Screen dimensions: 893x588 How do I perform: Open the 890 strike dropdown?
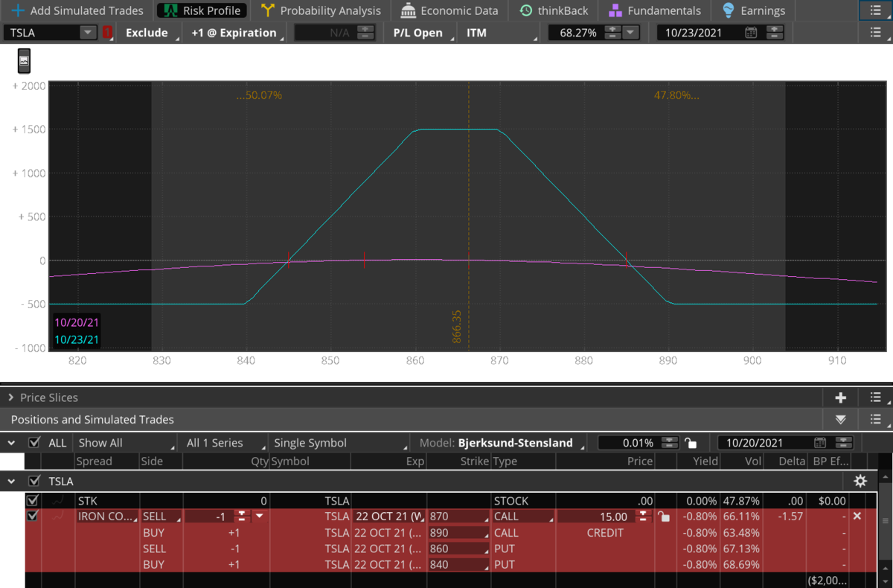click(459, 533)
